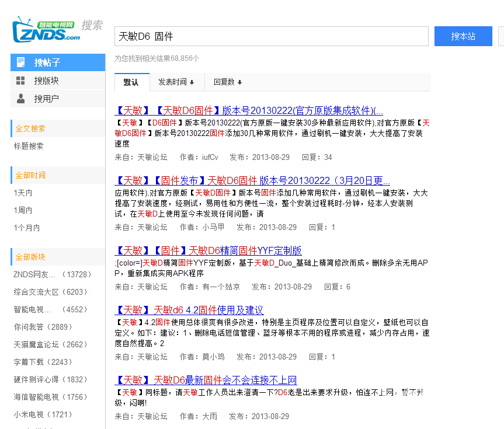Open the 天敏D6最新固件会不会连接不上网 result
The width and height of the screenshot is (504, 429).
206,380
